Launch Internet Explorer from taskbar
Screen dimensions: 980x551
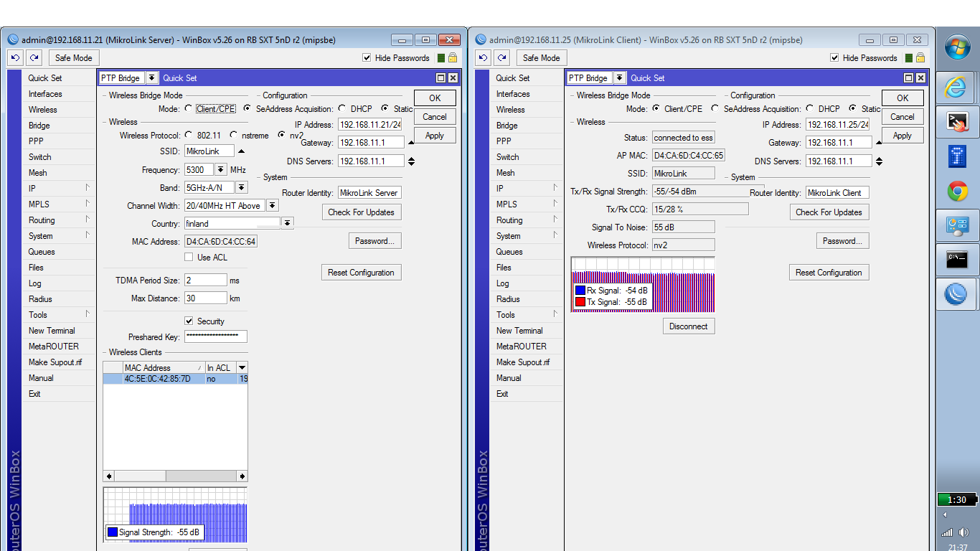tap(956, 88)
